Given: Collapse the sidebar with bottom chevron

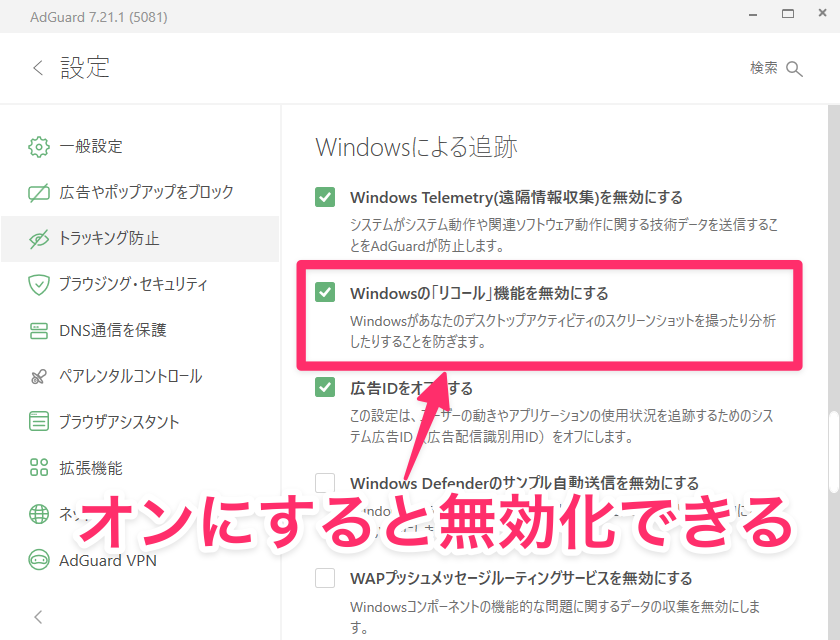Looking at the screenshot, I should [38, 617].
